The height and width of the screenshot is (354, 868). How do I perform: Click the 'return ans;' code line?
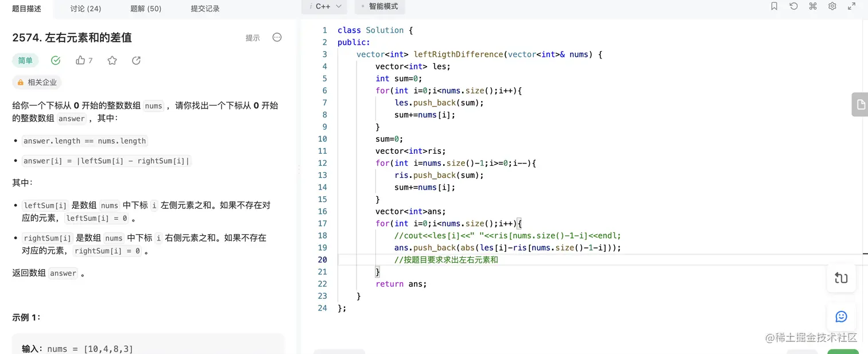(401, 284)
